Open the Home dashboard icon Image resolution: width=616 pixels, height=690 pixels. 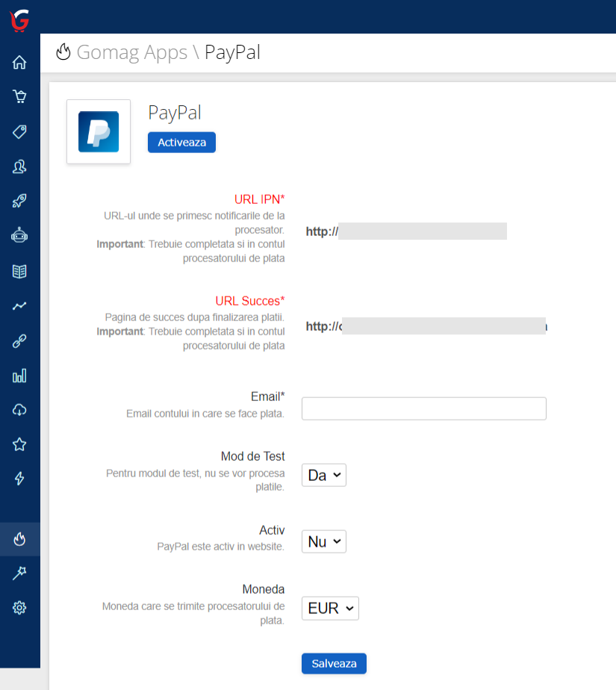[x=19, y=63]
